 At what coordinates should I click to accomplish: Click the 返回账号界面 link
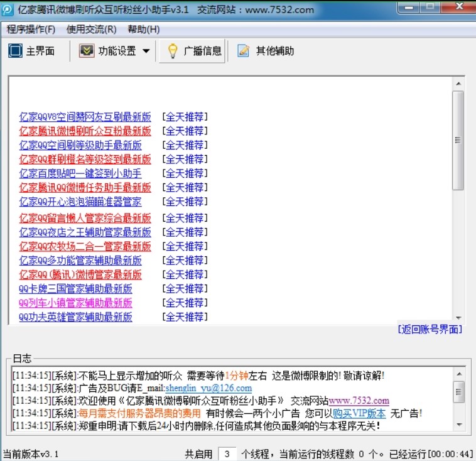coord(430,329)
